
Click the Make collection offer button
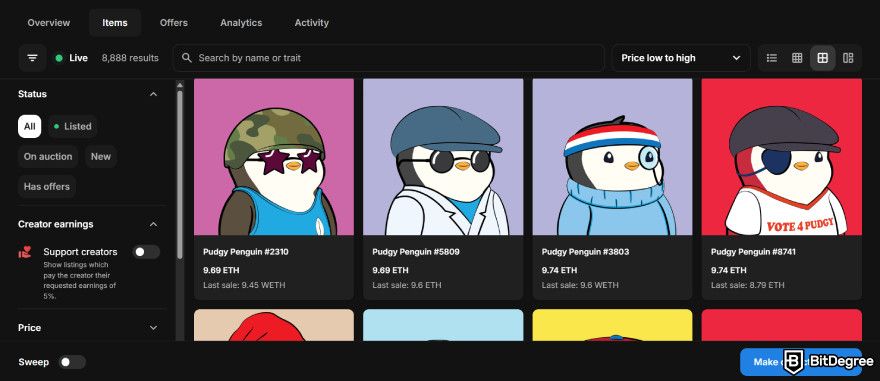point(800,362)
